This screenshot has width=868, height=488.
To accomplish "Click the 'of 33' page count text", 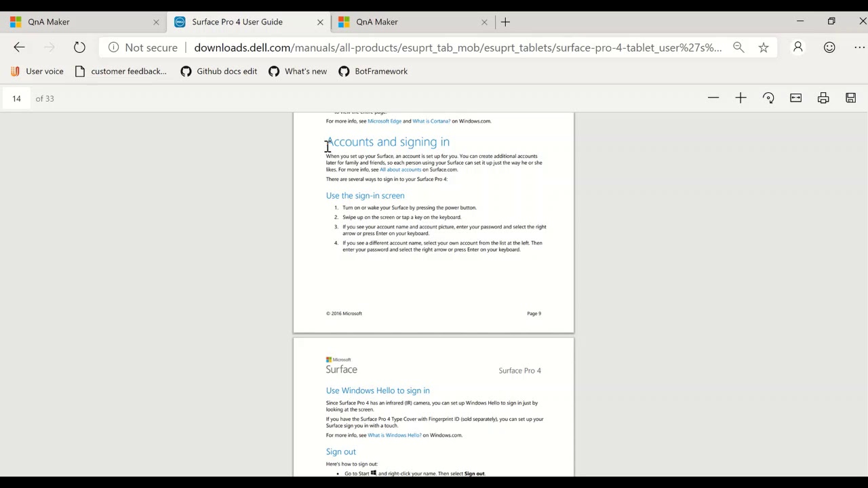I will tap(45, 99).
